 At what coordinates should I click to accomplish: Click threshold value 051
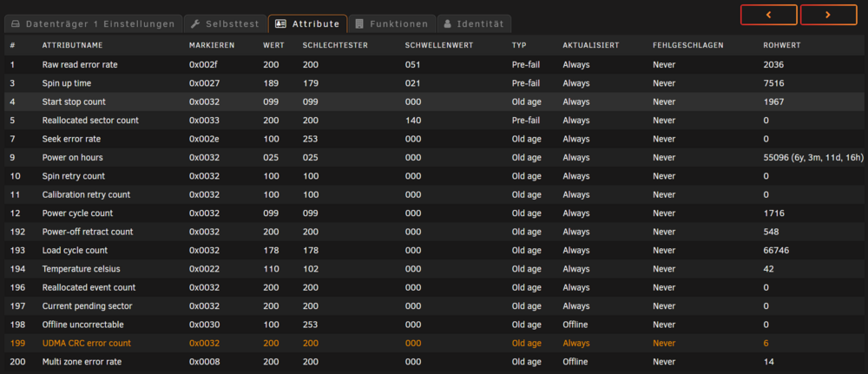click(413, 65)
